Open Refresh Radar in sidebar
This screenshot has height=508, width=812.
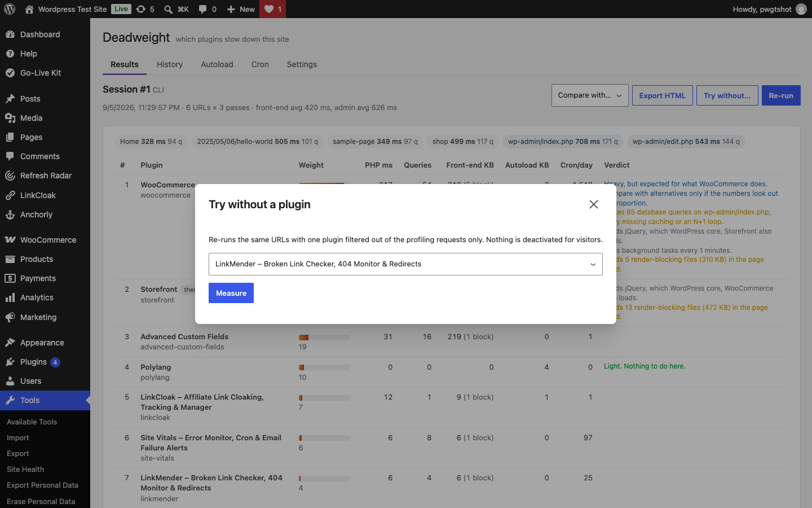(45, 176)
